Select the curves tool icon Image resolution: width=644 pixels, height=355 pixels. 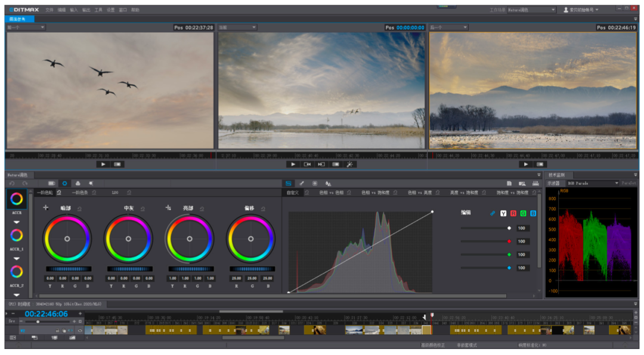289,183
